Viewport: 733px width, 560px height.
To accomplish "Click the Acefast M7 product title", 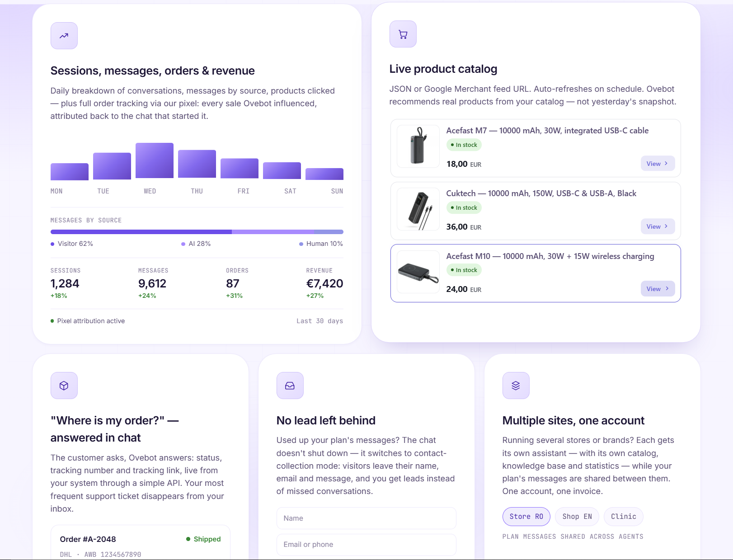I will [547, 131].
